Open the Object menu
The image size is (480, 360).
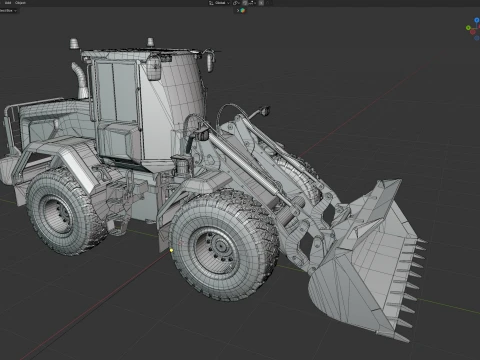pyautogui.click(x=20, y=3)
